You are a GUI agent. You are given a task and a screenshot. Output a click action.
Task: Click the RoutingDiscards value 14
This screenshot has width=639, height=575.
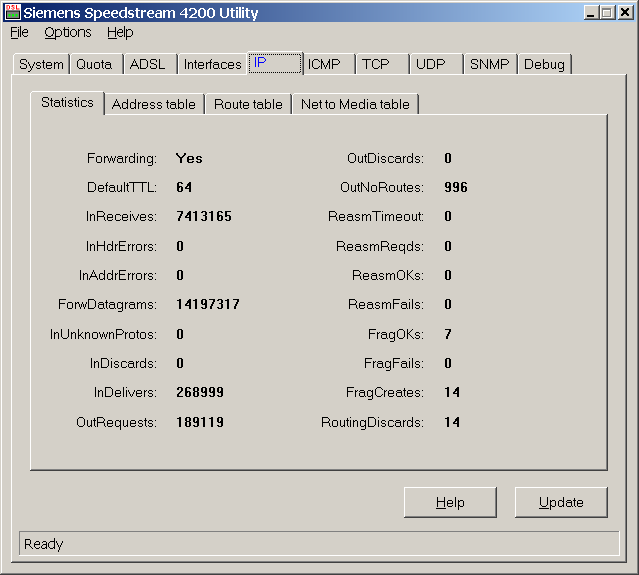pos(452,422)
